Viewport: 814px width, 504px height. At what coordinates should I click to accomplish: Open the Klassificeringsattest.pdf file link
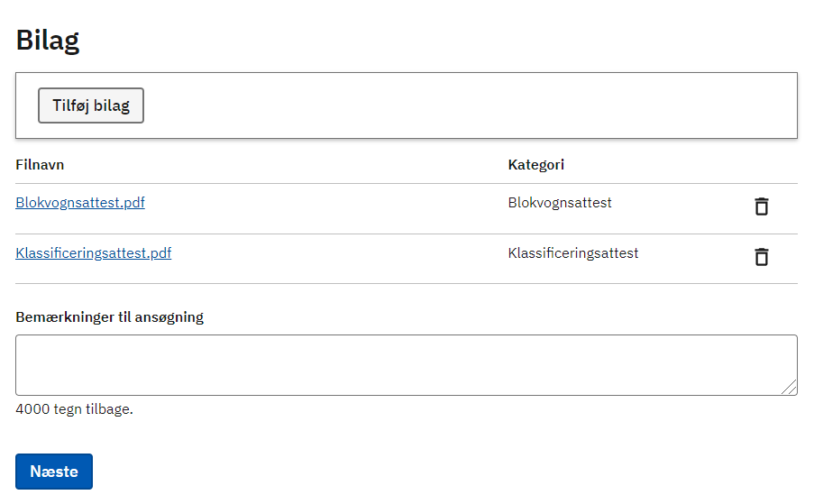click(x=94, y=253)
